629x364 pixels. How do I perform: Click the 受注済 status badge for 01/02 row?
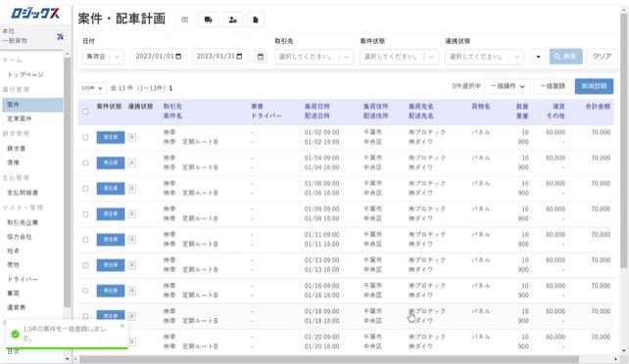111,137
